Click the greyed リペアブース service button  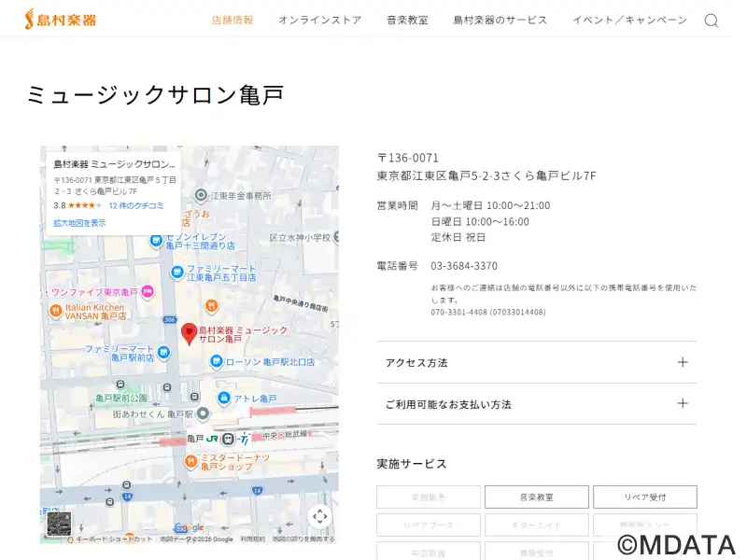pos(429,525)
